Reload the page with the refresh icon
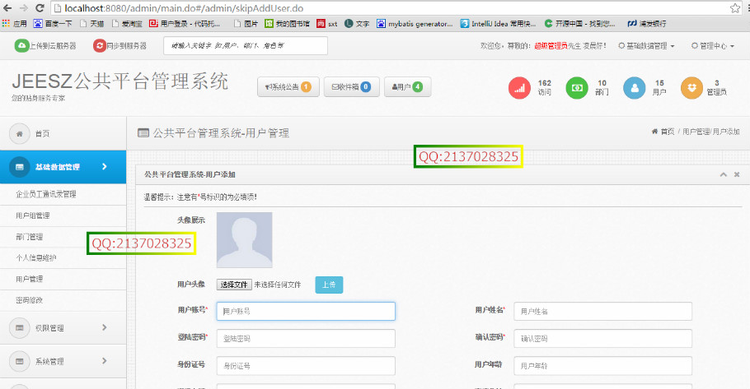 (40, 8)
